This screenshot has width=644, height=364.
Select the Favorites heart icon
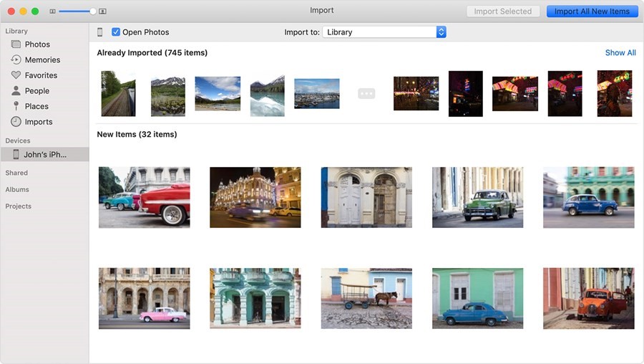(16, 75)
